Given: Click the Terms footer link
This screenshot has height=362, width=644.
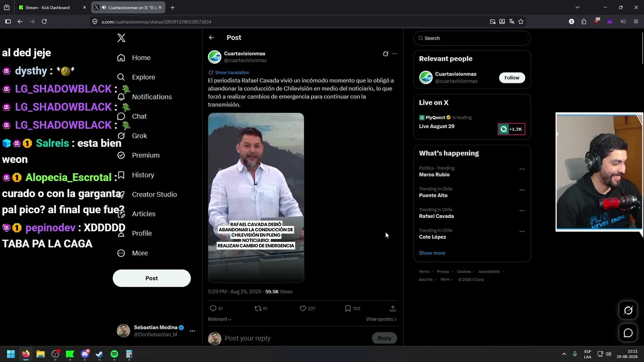Looking at the screenshot, I should pos(424,271).
